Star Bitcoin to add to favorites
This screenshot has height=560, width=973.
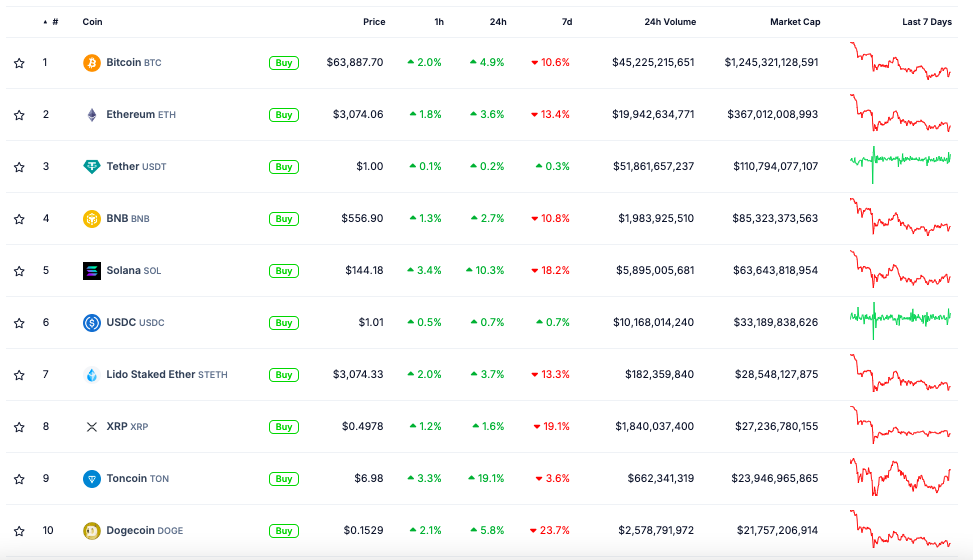coord(19,63)
